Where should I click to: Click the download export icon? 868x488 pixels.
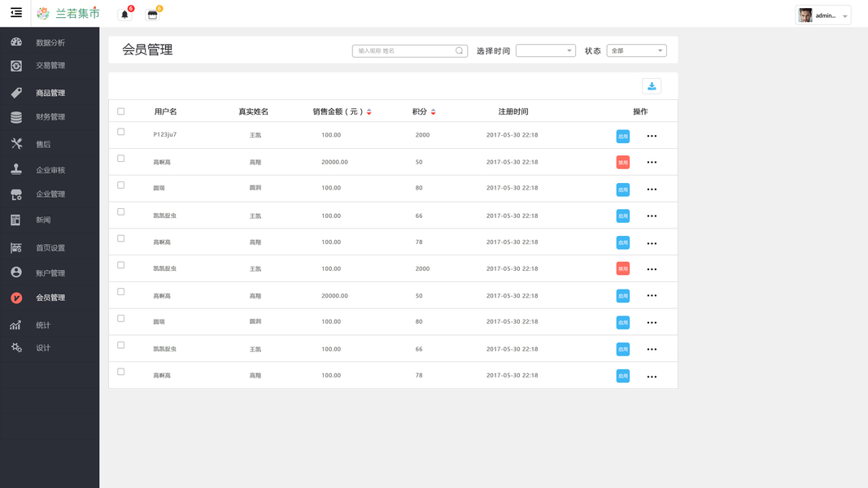point(652,86)
